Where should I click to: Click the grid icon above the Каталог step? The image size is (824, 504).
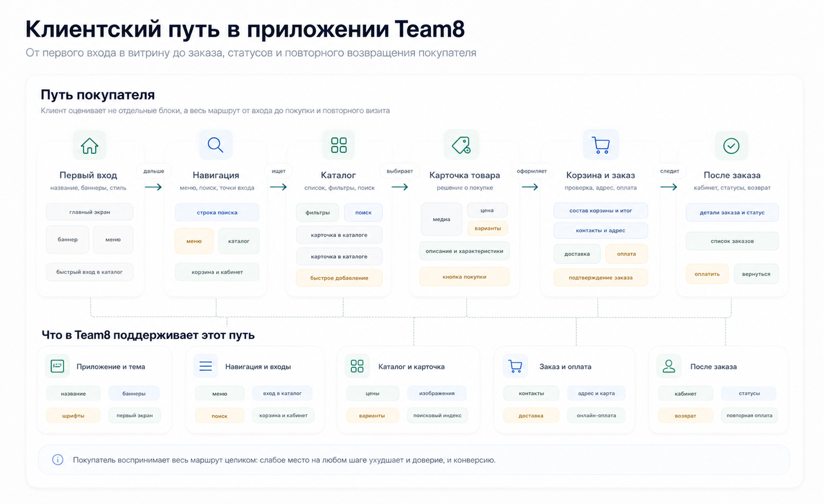(339, 145)
